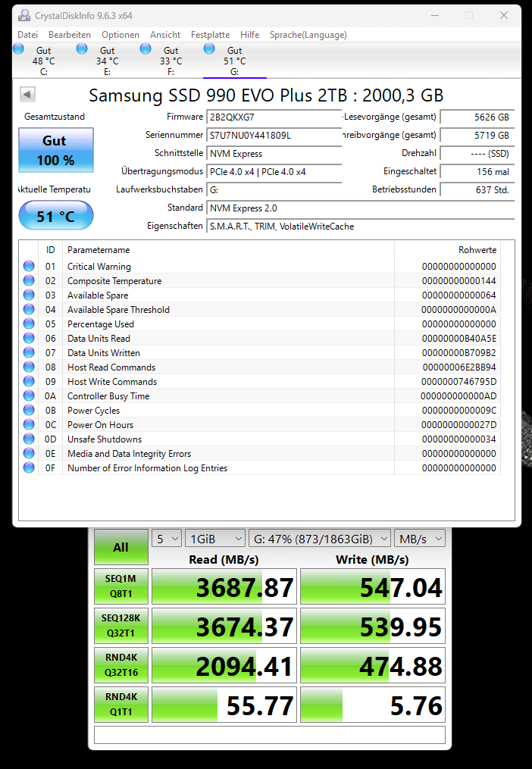Viewport: 532px width, 769px height.
Task: Click the Schnittstelle field NVM Express
Action: click(x=274, y=154)
